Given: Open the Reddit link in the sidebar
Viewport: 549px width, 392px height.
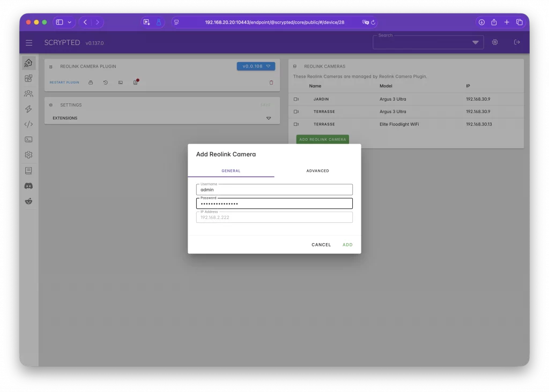Looking at the screenshot, I should click(28, 201).
